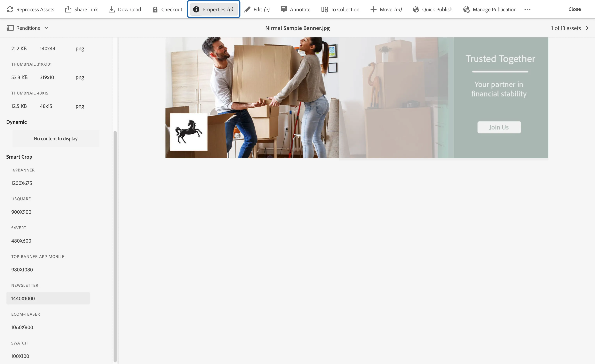This screenshot has height=364, width=595.
Task: Click the Move arrows icon
Action: [374, 9]
